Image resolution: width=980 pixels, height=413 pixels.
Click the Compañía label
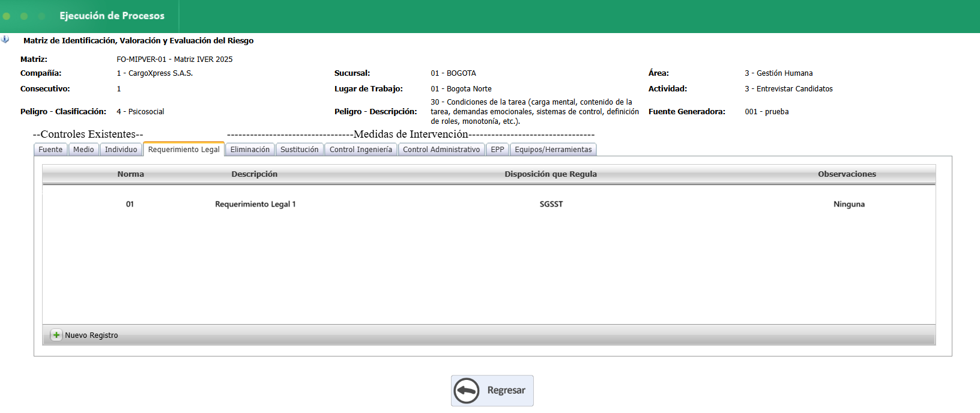tap(41, 73)
